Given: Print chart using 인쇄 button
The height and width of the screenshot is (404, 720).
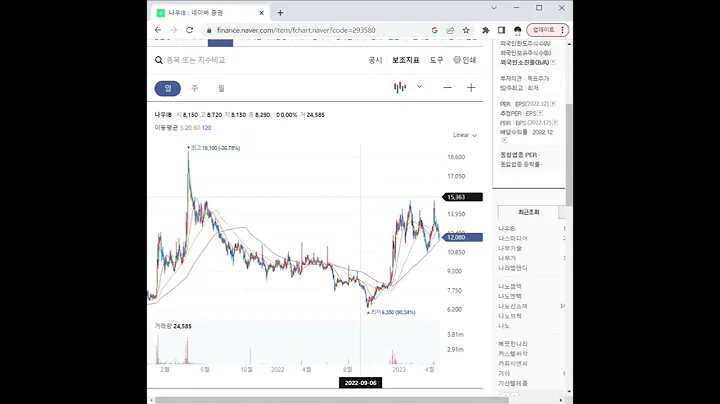Looking at the screenshot, I should 464,60.
